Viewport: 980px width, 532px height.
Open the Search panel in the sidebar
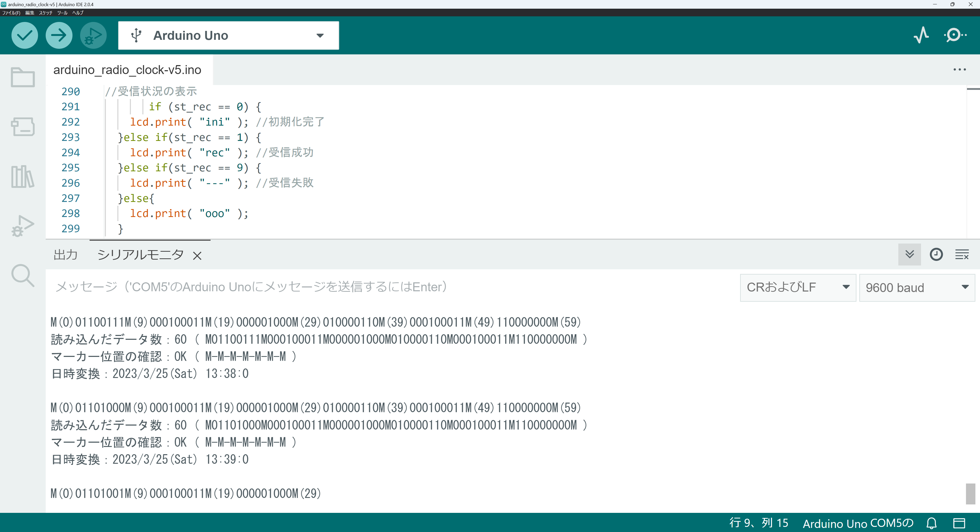[22, 275]
